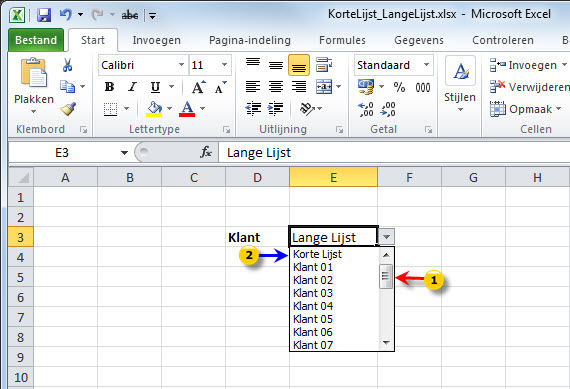Image resolution: width=570 pixels, height=389 pixels.
Task: Toggle Italic formatting
Action: coord(132,87)
